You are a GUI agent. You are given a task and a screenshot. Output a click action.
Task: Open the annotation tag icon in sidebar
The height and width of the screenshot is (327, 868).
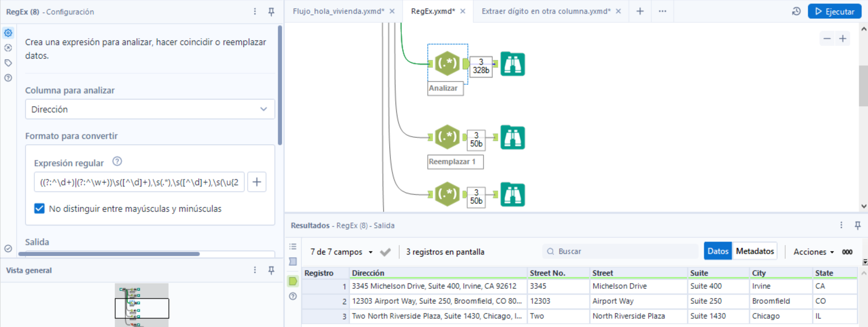click(x=8, y=63)
